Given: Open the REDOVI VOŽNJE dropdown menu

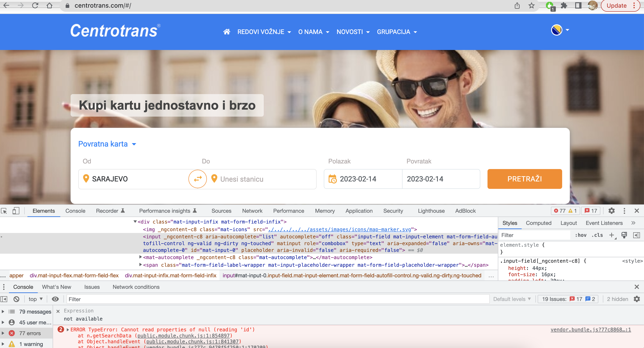Looking at the screenshot, I should tap(264, 32).
